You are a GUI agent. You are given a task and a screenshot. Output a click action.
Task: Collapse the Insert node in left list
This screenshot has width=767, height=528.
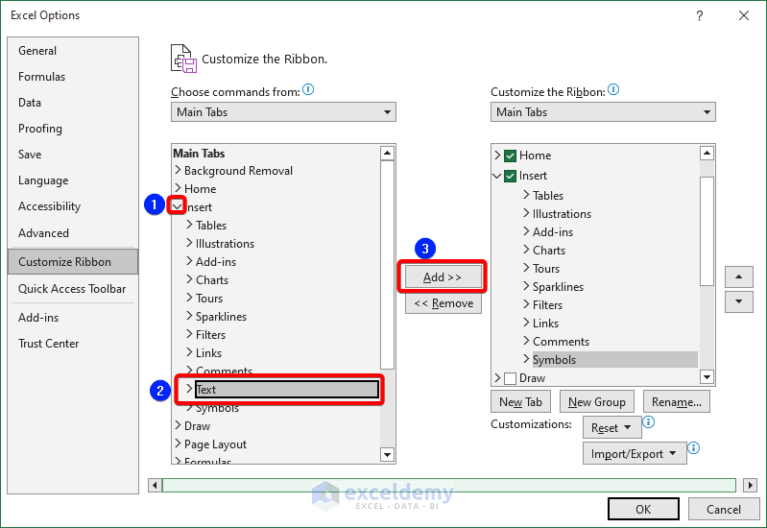(x=177, y=206)
